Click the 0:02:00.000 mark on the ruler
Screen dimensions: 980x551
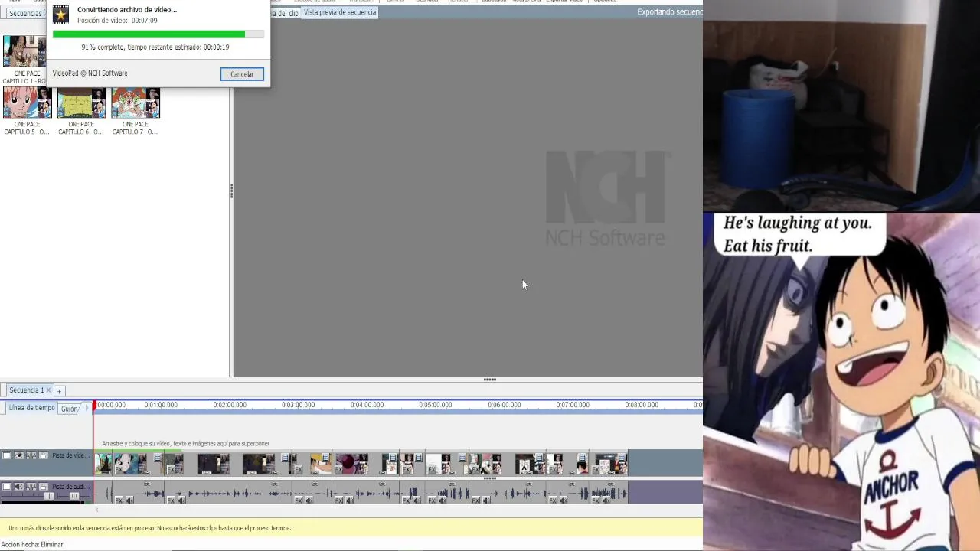pos(230,405)
